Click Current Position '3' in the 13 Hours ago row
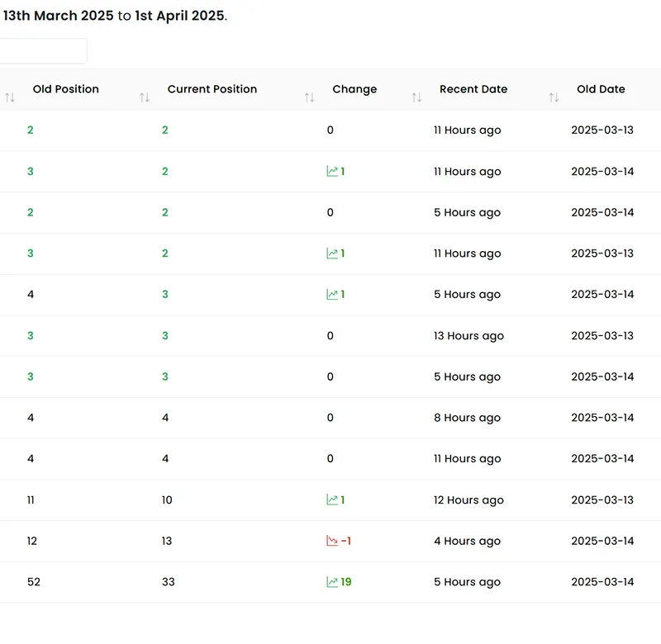The width and height of the screenshot is (661, 644). pos(165,336)
